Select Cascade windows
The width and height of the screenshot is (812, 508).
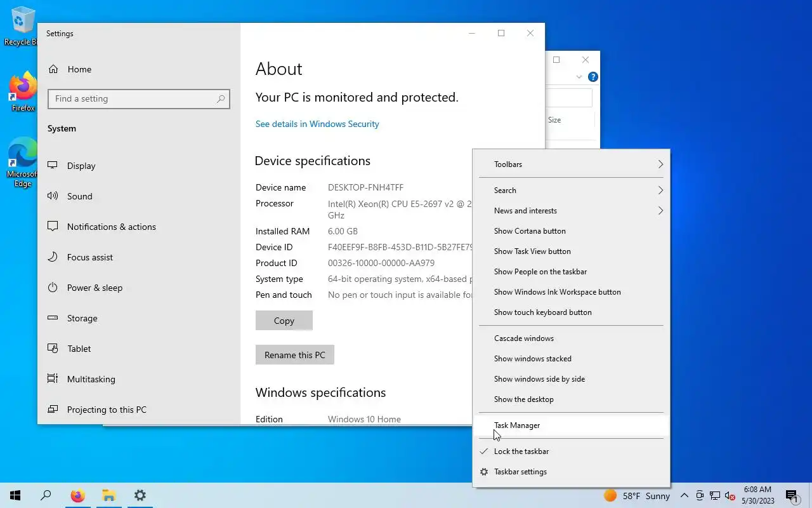click(x=571, y=338)
